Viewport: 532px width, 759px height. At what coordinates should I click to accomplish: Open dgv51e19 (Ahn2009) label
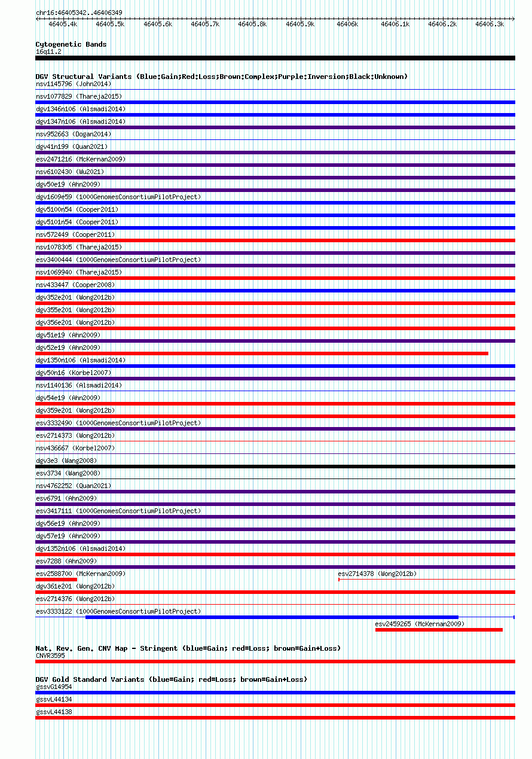68,335
